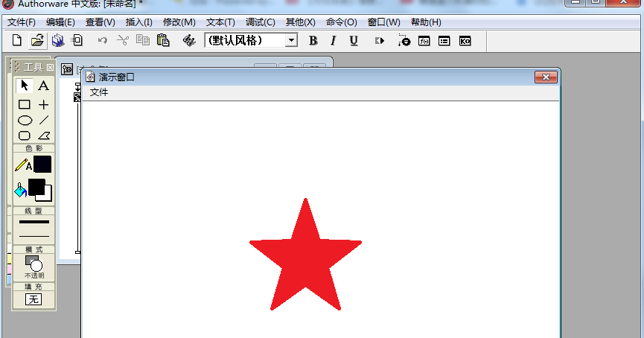Click the Save All toolbar icon
Viewport: 644px width, 338px height.
58,40
